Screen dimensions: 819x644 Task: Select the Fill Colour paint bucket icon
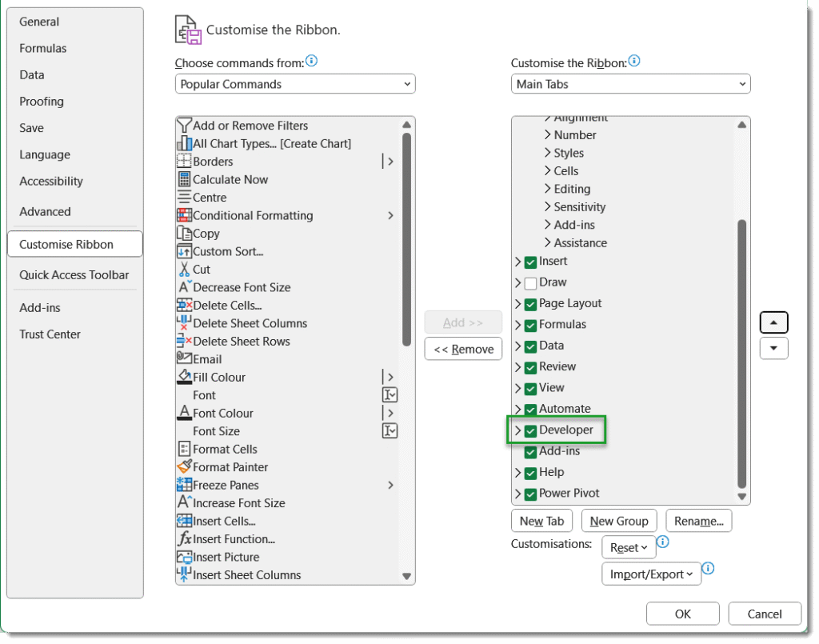(184, 377)
